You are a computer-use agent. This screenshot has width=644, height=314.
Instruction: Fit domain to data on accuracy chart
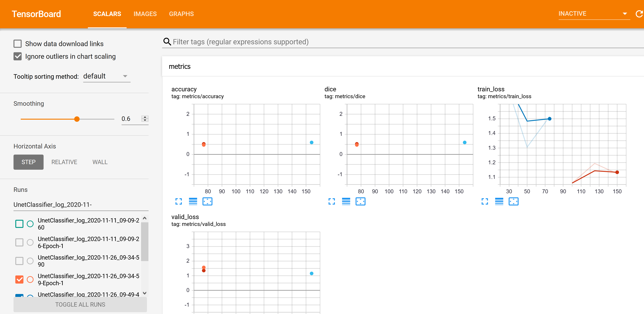pos(207,201)
